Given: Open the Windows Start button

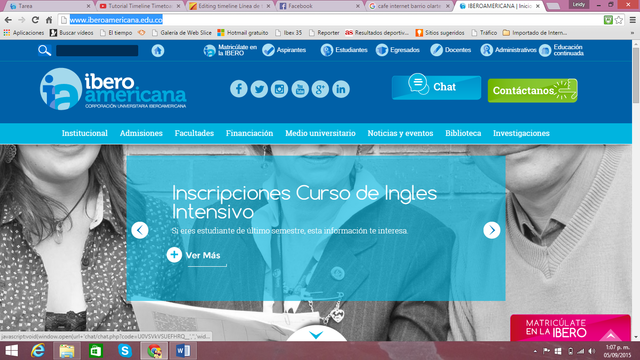Looking at the screenshot, I should pos(11,351).
